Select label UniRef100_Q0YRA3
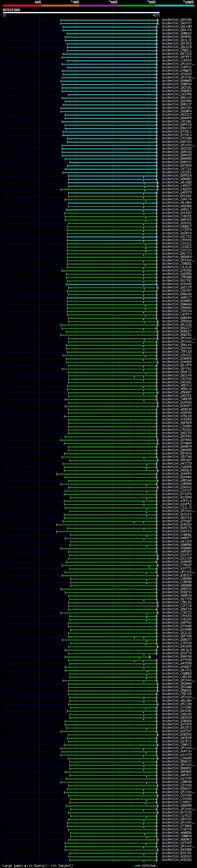The image size is (197, 868). coord(177,440)
